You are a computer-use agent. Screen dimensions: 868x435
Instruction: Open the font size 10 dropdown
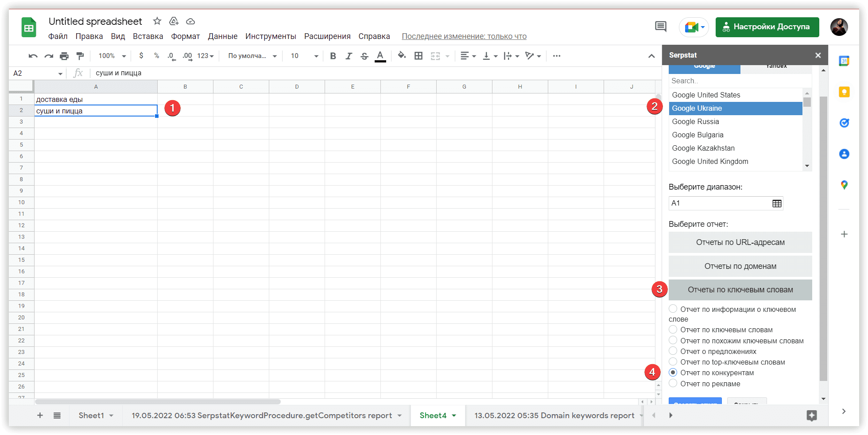[x=304, y=56]
